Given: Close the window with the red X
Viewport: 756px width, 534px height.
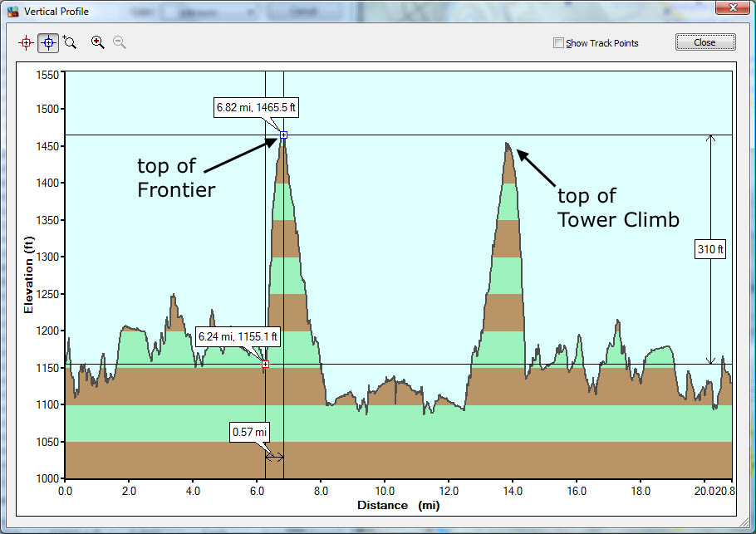Looking at the screenshot, I should click(x=731, y=11).
